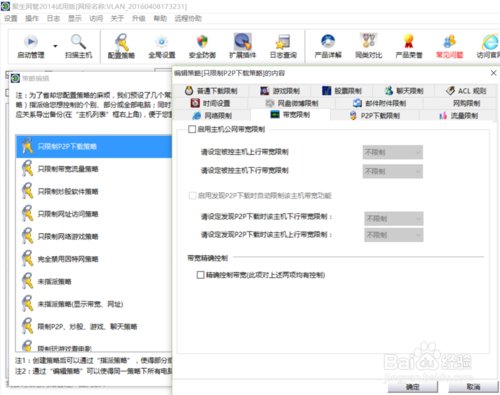Image resolution: width=500 pixels, height=395 pixels.
Task: Check 精确控制带宽 checkbox
Action: tap(200, 275)
